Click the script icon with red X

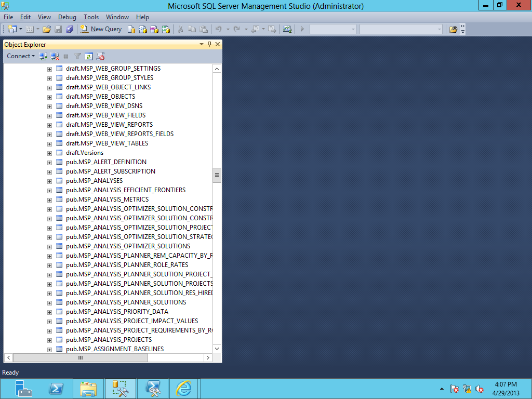(x=100, y=56)
